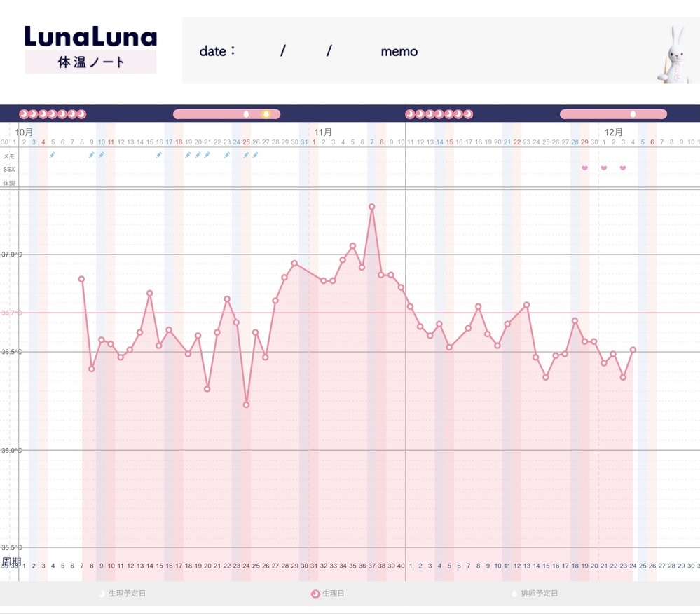The height and width of the screenshot is (614, 700).
Task: Click the yellow ovulation day marker
Action: 266,114
